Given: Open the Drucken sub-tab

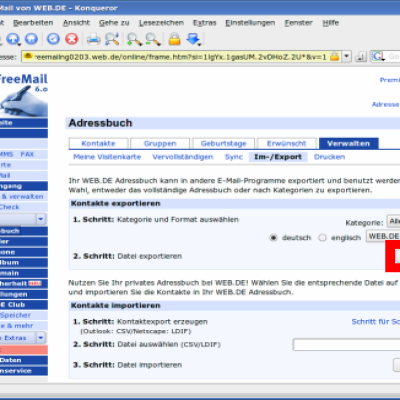Looking at the screenshot, I should tap(329, 157).
